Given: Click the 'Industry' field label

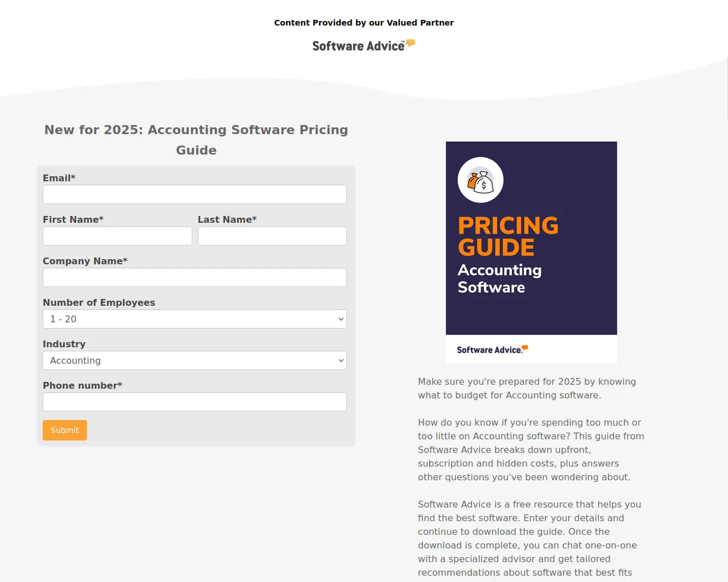Looking at the screenshot, I should pos(64,344).
